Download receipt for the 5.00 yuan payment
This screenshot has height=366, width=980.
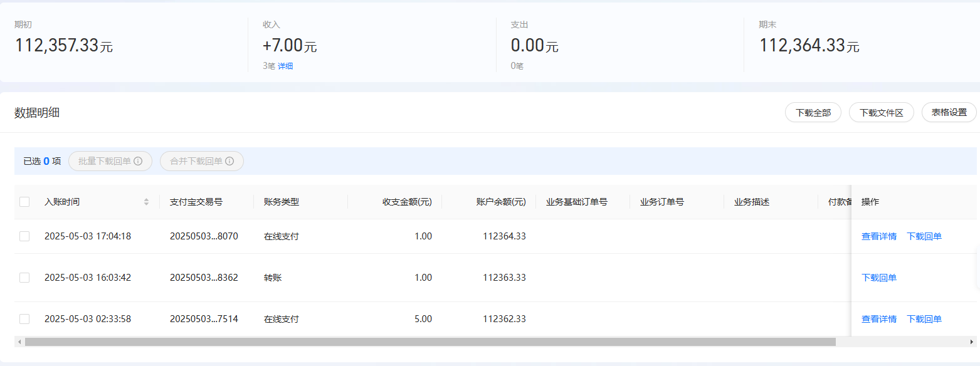pos(924,319)
